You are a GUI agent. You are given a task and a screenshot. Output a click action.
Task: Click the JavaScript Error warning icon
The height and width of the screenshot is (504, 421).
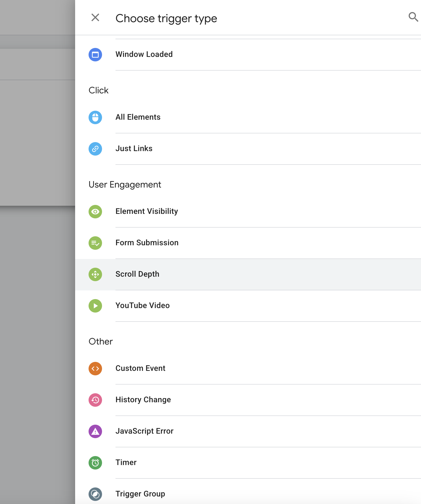[95, 431]
